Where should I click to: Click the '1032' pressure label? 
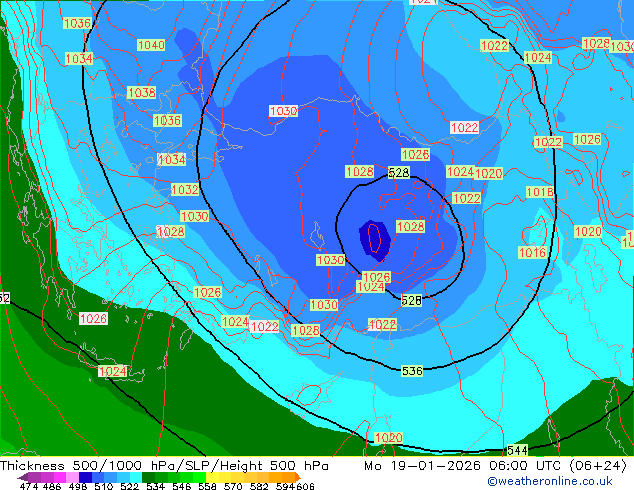coord(185,190)
